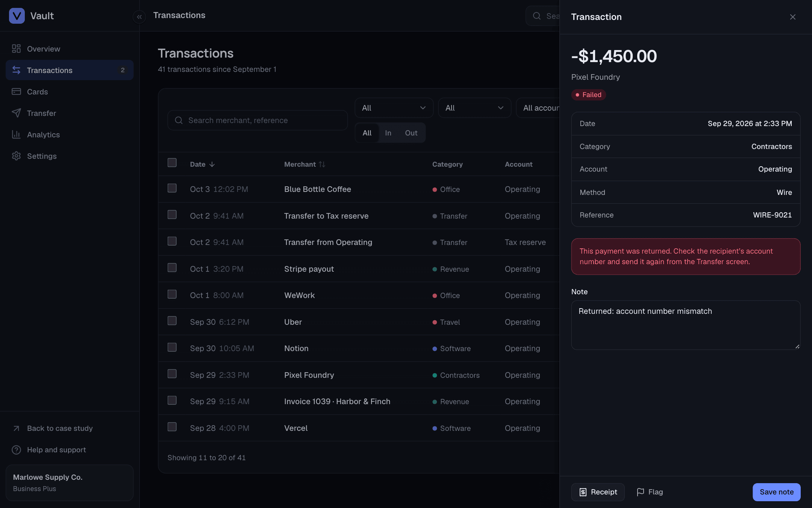Select the Out direction tab
812x508 pixels.
(411, 133)
